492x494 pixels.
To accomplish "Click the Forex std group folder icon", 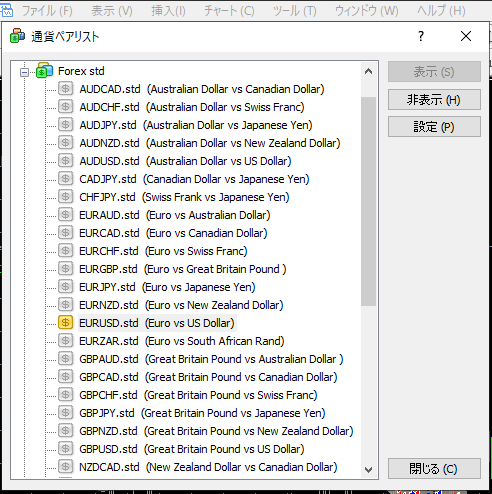I will pyautogui.click(x=44, y=70).
